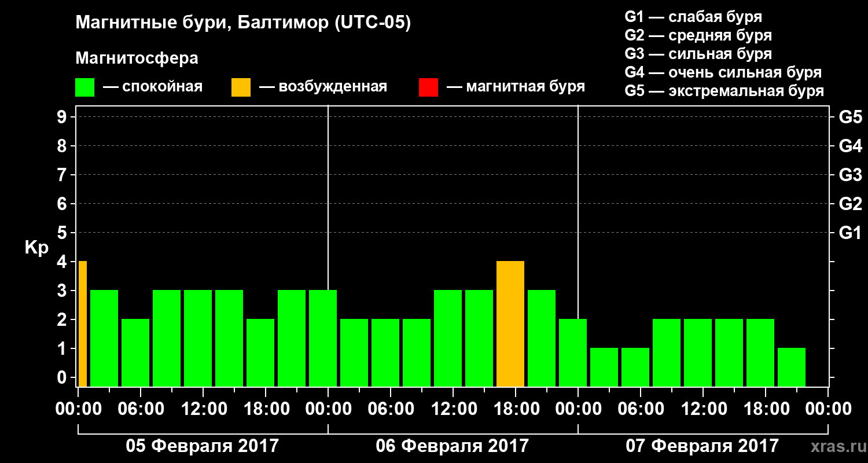This screenshot has width=868, height=463.
Task: Select the line 'G4 — очень сильная буря'
Action: 723,72
